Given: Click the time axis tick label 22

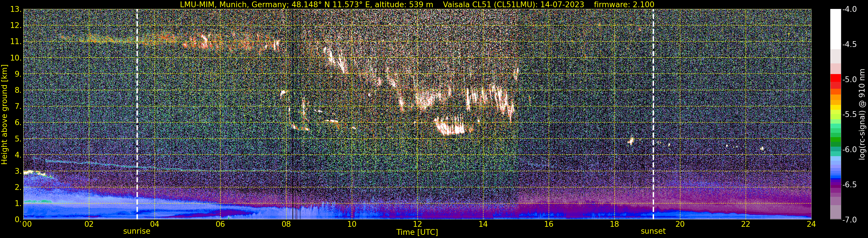Looking at the screenshot, I should pos(746,224).
